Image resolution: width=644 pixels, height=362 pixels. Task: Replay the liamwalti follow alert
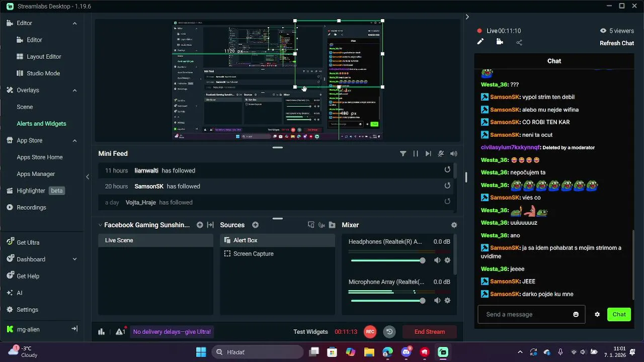[447, 170]
